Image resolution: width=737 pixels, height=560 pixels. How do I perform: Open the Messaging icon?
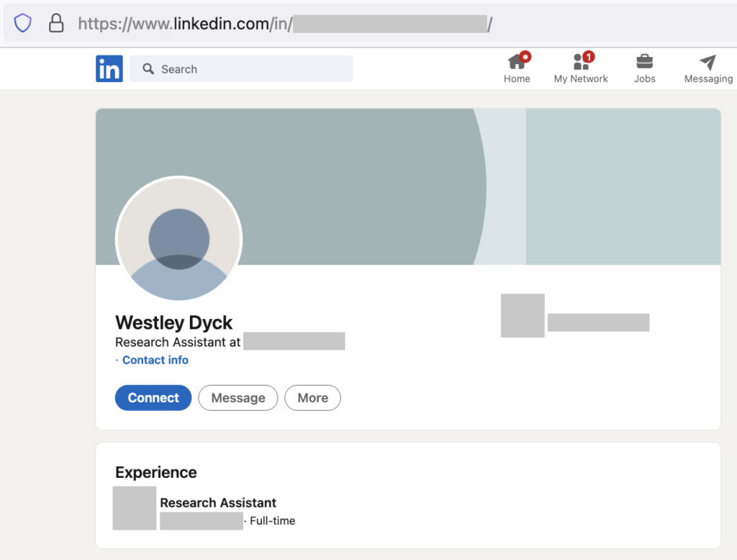[x=707, y=63]
